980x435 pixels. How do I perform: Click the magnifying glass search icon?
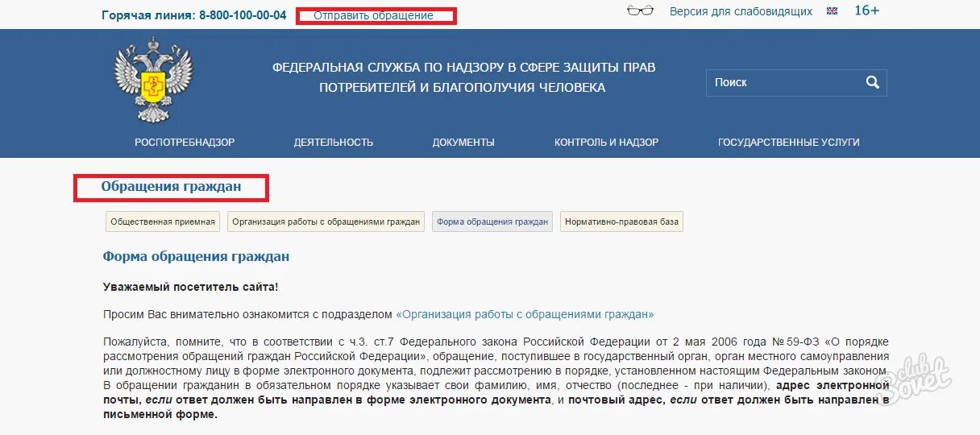pos(872,82)
